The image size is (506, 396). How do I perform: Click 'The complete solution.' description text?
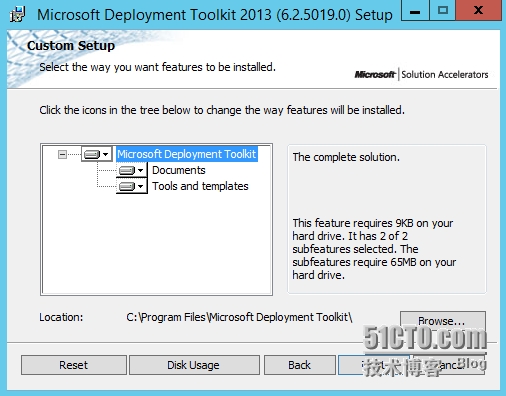pos(346,157)
